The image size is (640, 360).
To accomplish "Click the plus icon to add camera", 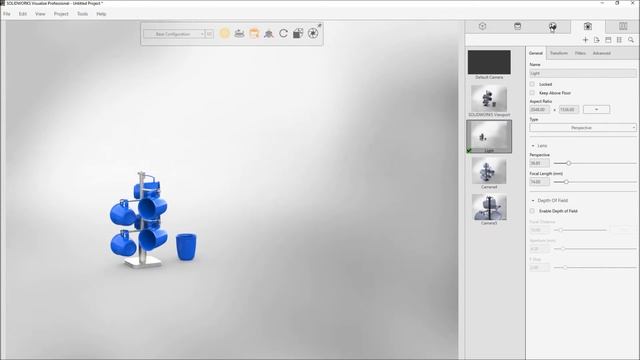I will pyautogui.click(x=585, y=40).
